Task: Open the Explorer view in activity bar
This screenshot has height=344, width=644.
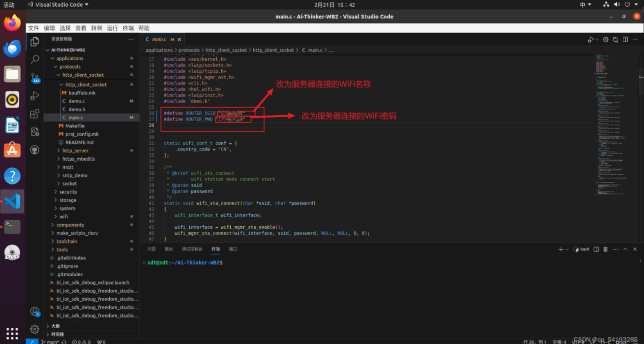Action: coord(35,42)
